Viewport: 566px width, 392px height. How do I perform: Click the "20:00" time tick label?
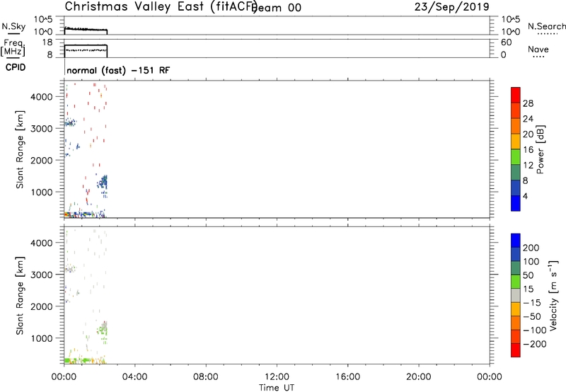point(418,377)
